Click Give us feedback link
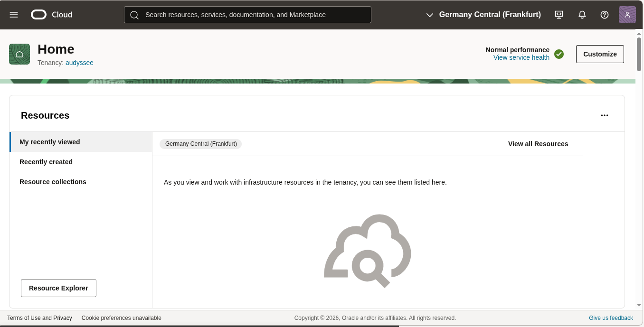 tap(611, 318)
